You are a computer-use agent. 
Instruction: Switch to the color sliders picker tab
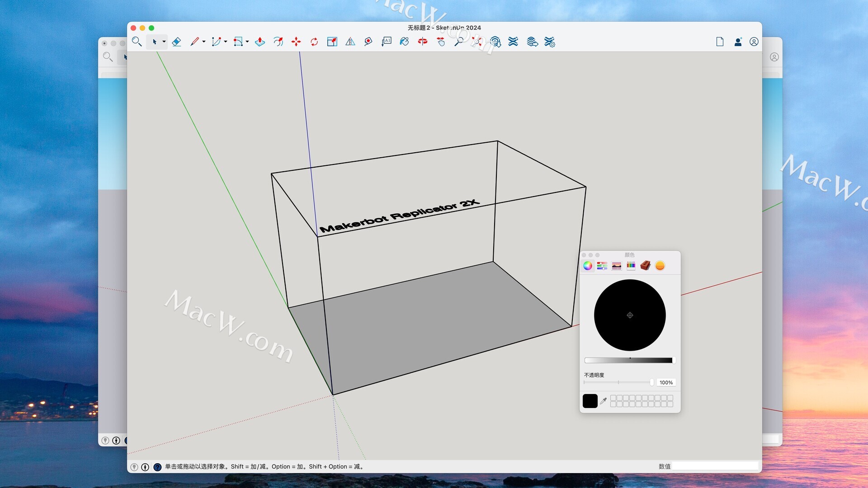click(602, 266)
